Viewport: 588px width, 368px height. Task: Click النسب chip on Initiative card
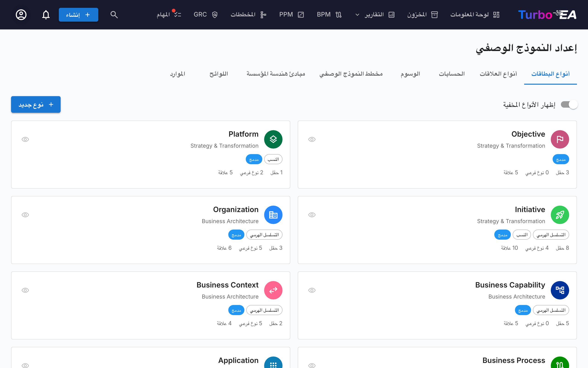[x=522, y=235]
